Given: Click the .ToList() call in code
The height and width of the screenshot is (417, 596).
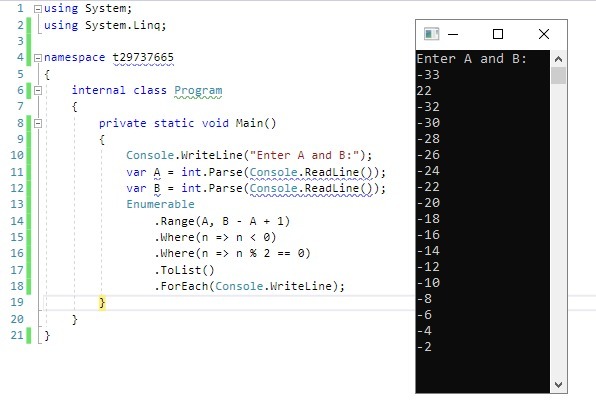Looking at the screenshot, I should click(x=184, y=270).
